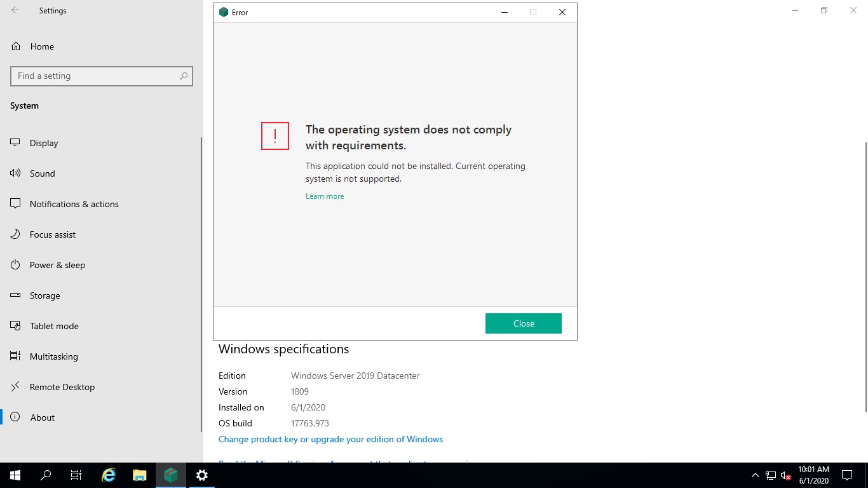The image size is (868, 488).
Task: Click the Tablet mode icon
Action: (x=15, y=326)
